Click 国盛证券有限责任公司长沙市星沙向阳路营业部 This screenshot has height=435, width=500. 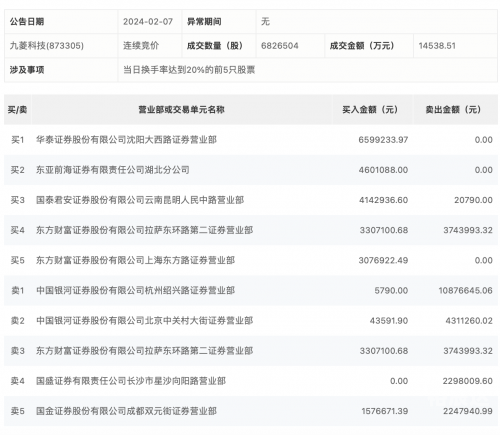point(131,381)
